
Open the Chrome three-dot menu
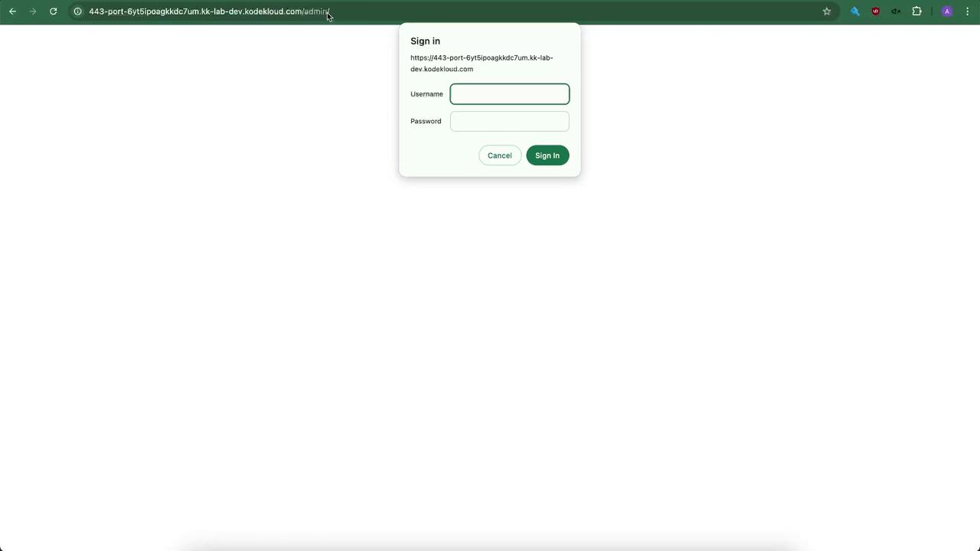tap(968, 11)
